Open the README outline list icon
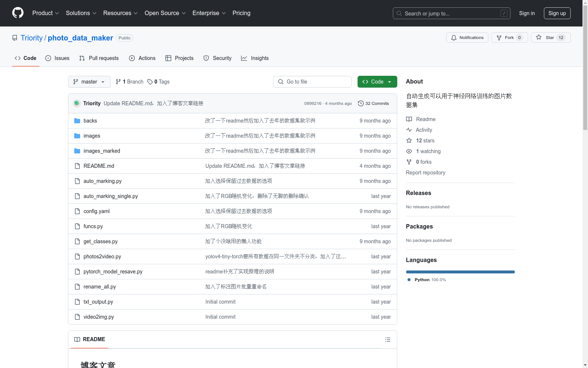Viewport: 588px width, 368px height. [x=388, y=340]
